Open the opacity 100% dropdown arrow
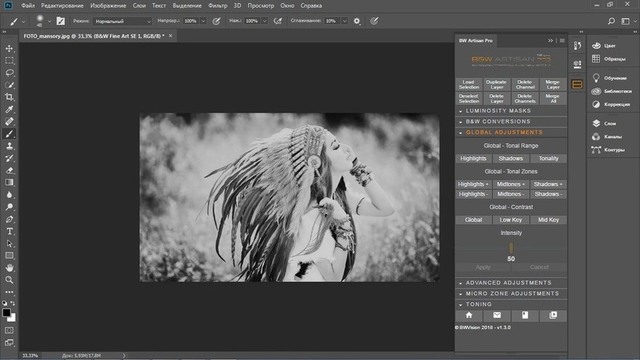 [203, 21]
